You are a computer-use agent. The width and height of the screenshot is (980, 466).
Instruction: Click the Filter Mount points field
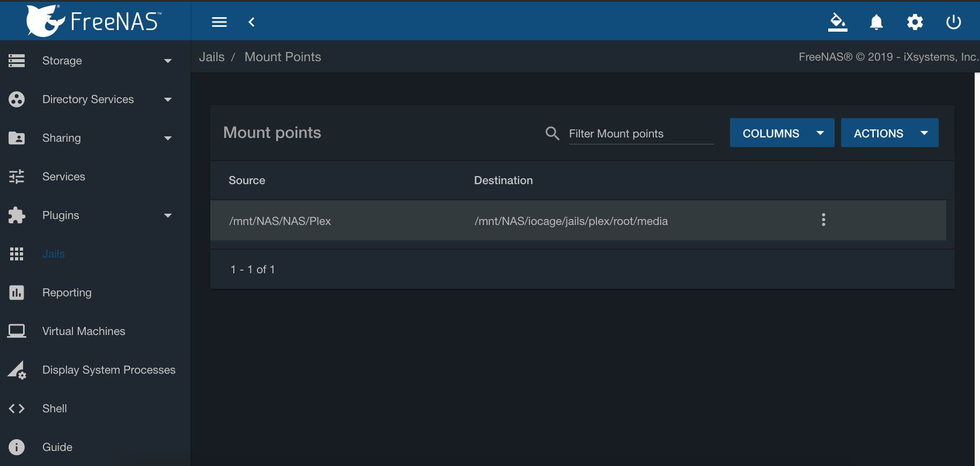coord(641,134)
